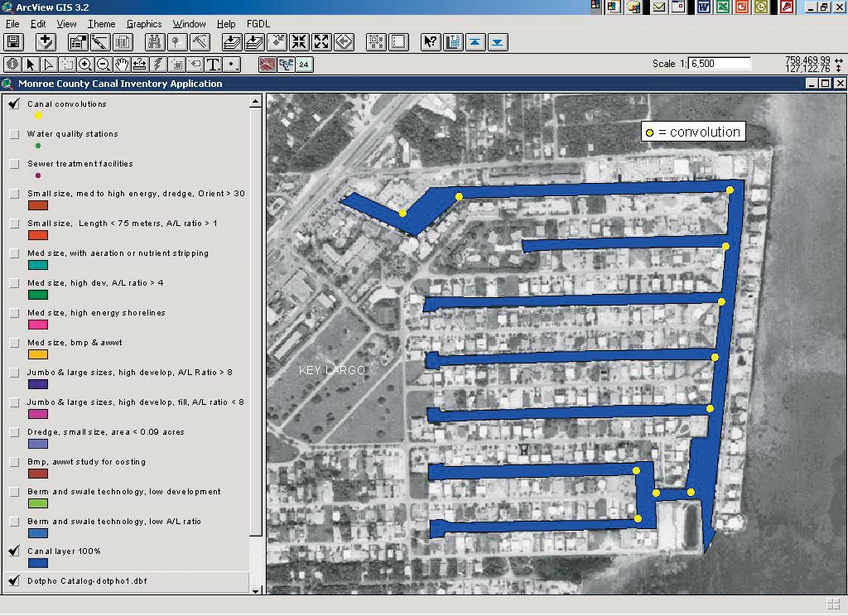
Task: Click the mail envelope shortcut icon
Action: [658, 7]
